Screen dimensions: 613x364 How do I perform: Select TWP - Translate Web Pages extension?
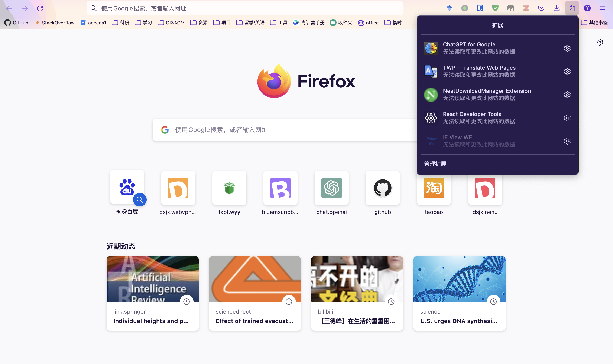coord(479,71)
